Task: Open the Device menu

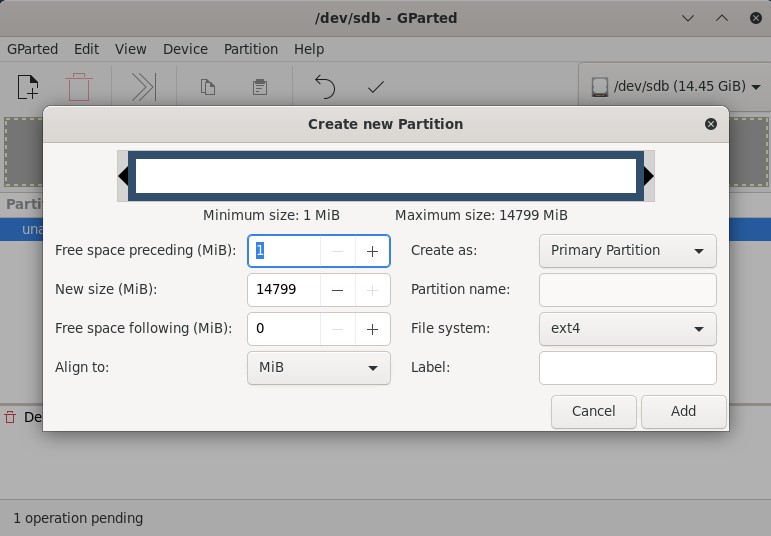Action: click(185, 49)
